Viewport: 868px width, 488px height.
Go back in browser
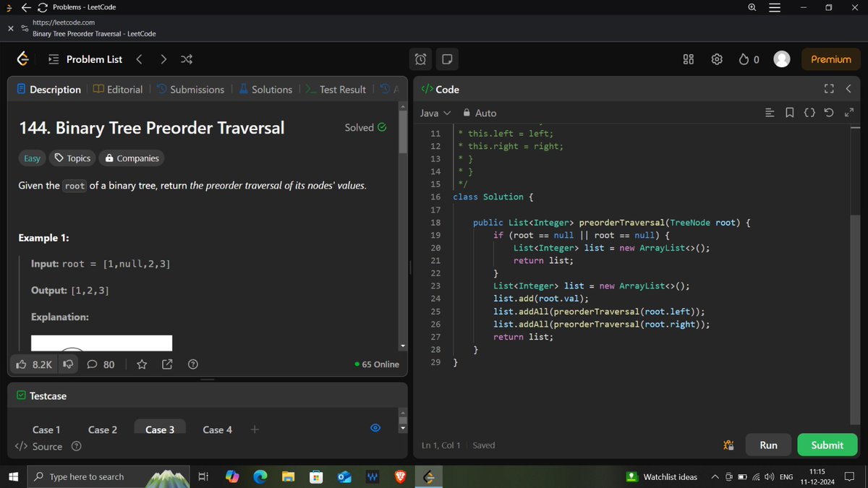[26, 7]
